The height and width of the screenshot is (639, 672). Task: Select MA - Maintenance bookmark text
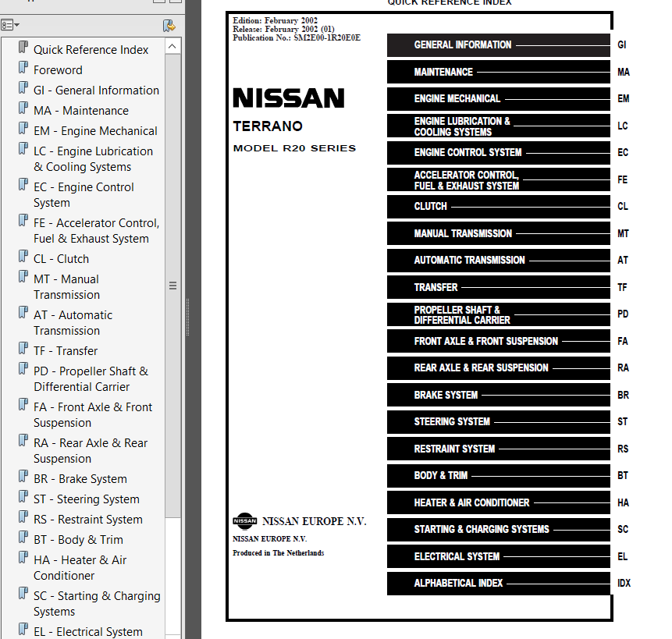pos(81,111)
